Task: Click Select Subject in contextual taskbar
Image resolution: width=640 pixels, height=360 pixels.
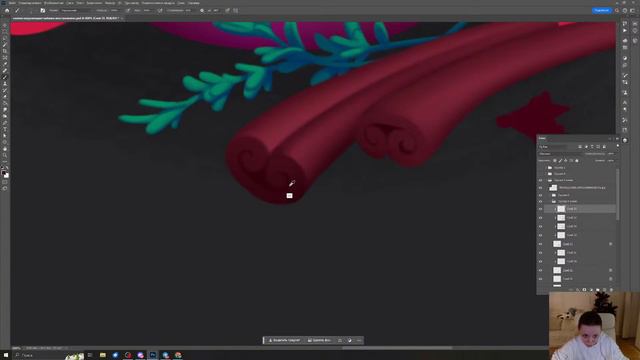Action: click(284, 340)
